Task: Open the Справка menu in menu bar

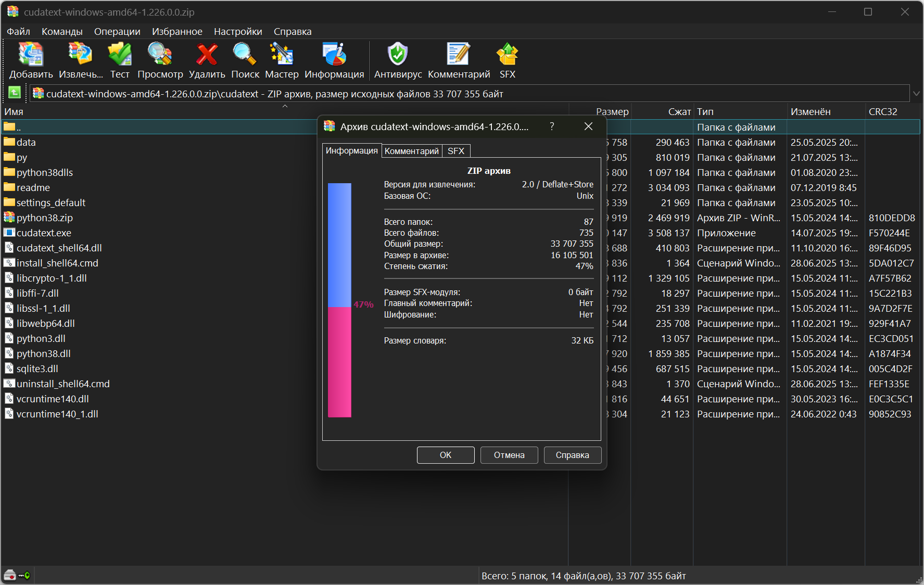Action: [x=293, y=31]
